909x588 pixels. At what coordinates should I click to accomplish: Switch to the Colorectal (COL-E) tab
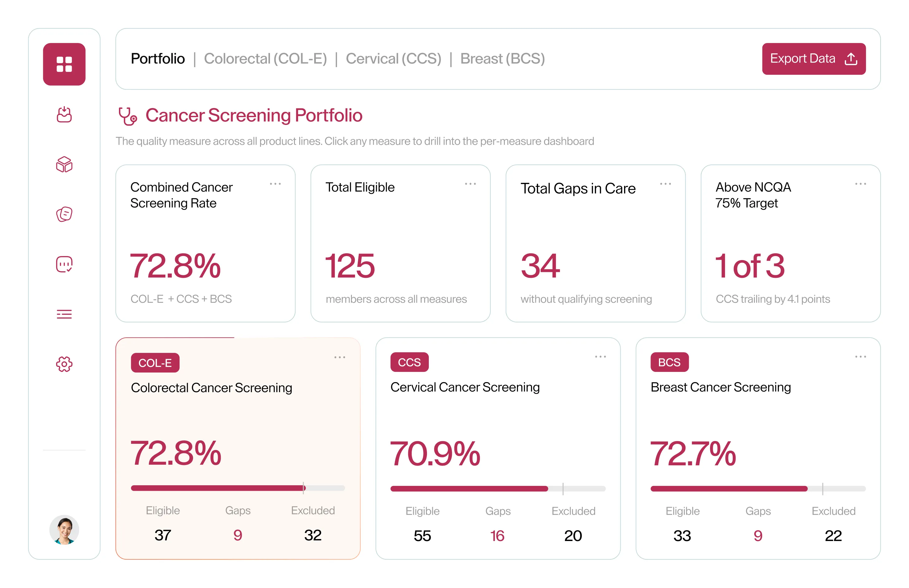(265, 59)
